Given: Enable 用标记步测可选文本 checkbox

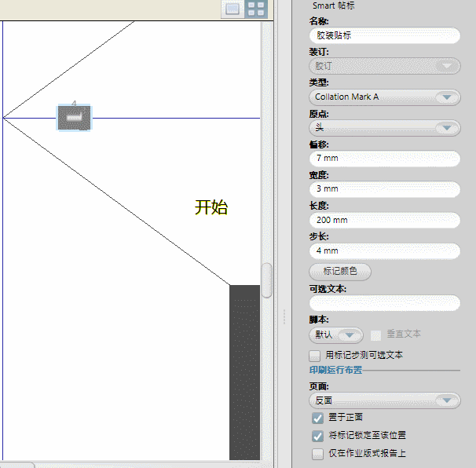Looking at the screenshot, I should [x=314, y=356].
